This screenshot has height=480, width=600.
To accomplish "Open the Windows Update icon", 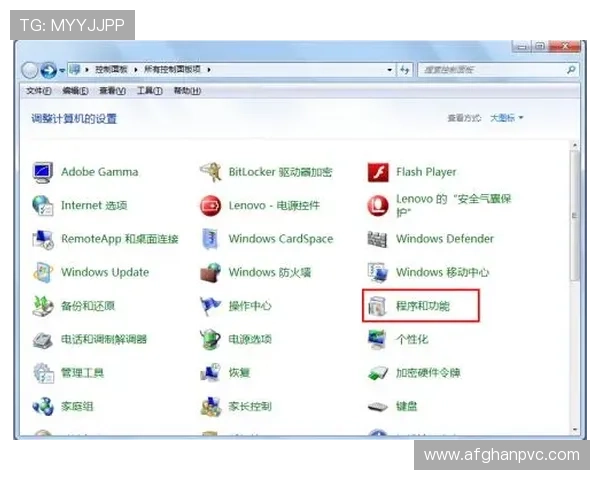I will [42, 273].
